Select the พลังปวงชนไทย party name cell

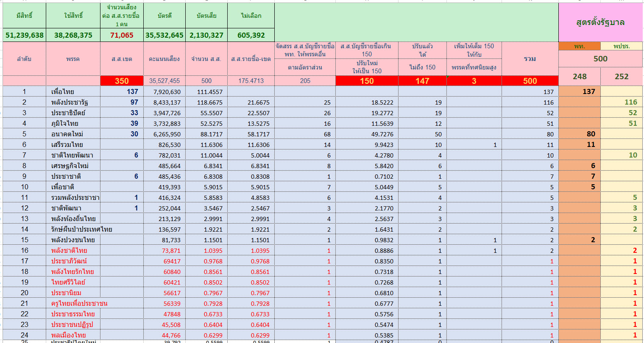coord(73,240)
